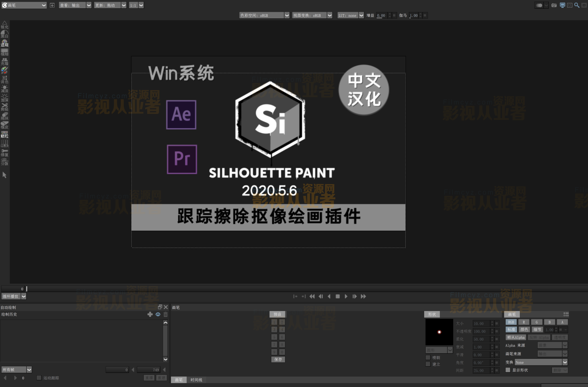Select the 分散 scatter brush tool
The image size is (588, 387).
[x=4, y=161]
